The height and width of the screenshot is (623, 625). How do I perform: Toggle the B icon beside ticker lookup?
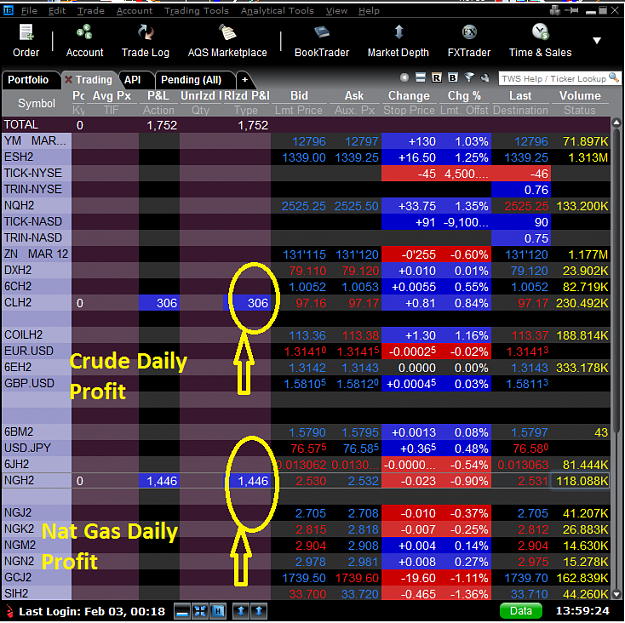[453, 78]
